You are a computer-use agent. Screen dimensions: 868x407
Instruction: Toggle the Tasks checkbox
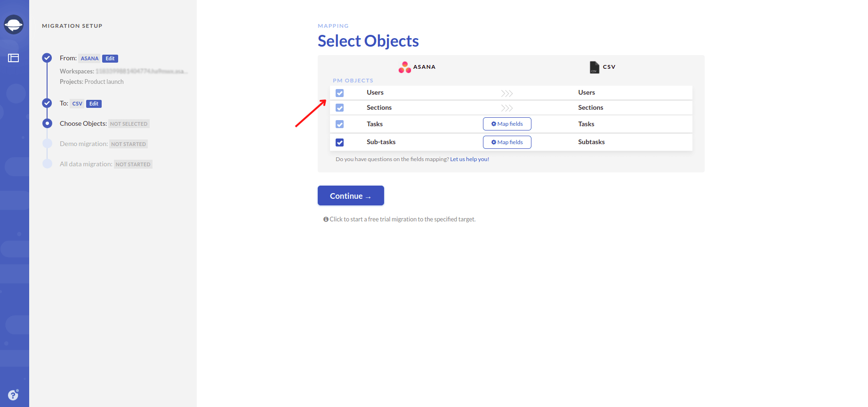tap(340, 124)
